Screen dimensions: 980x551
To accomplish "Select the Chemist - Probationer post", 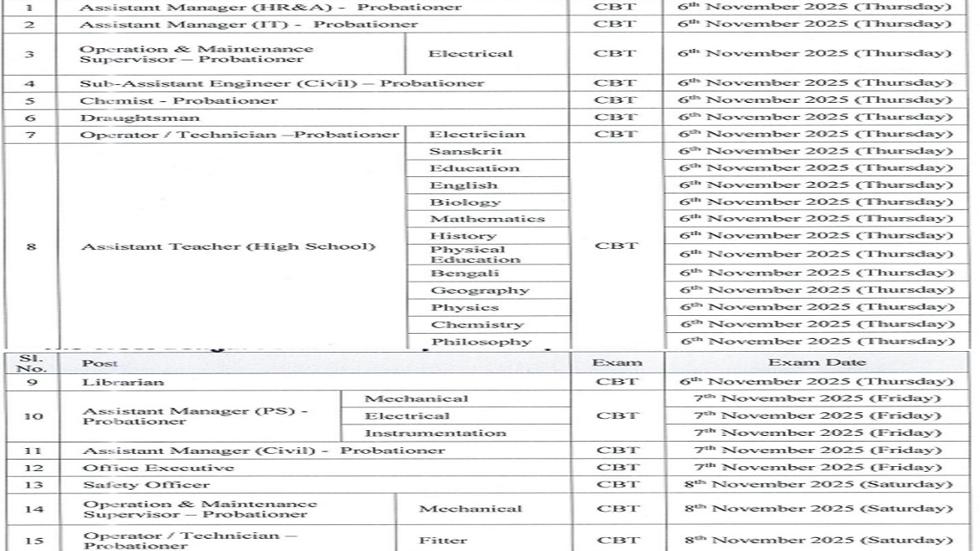I will (178, 100).
